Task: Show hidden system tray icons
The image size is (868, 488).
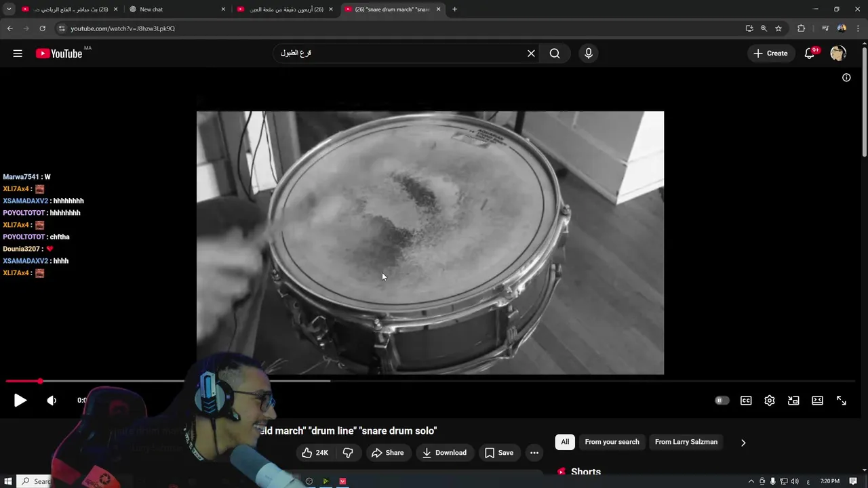Action: pyautogui.click(x=751, y=481)
